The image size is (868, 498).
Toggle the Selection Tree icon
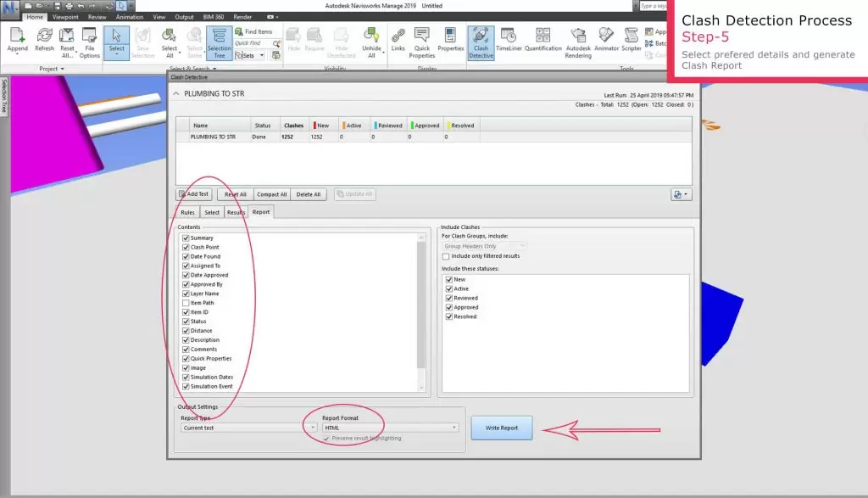[219, 42]
